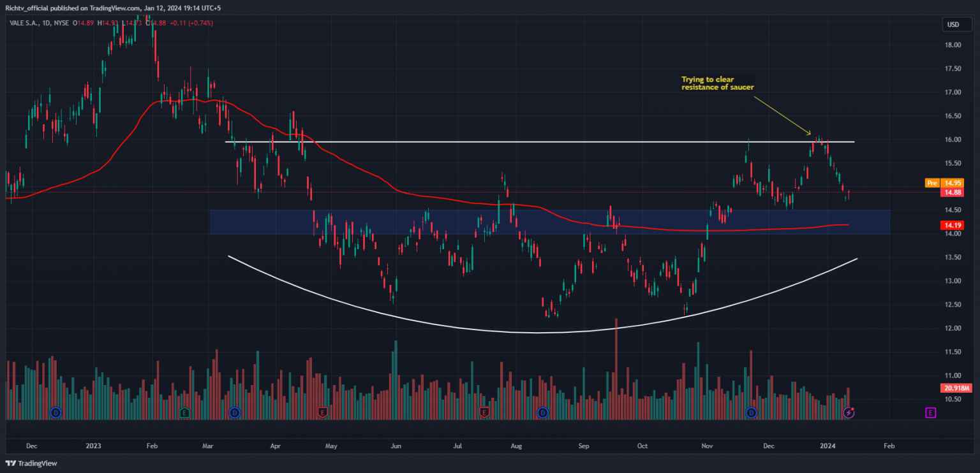Click the purple upcoming earnings marker in February
Image resolution: width=980 pixels, height=473 pixels.
930,412
